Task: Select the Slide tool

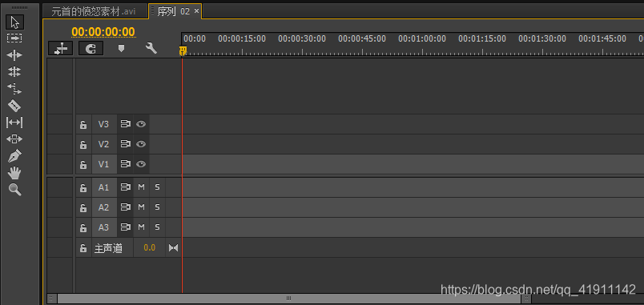Action: 14,139
